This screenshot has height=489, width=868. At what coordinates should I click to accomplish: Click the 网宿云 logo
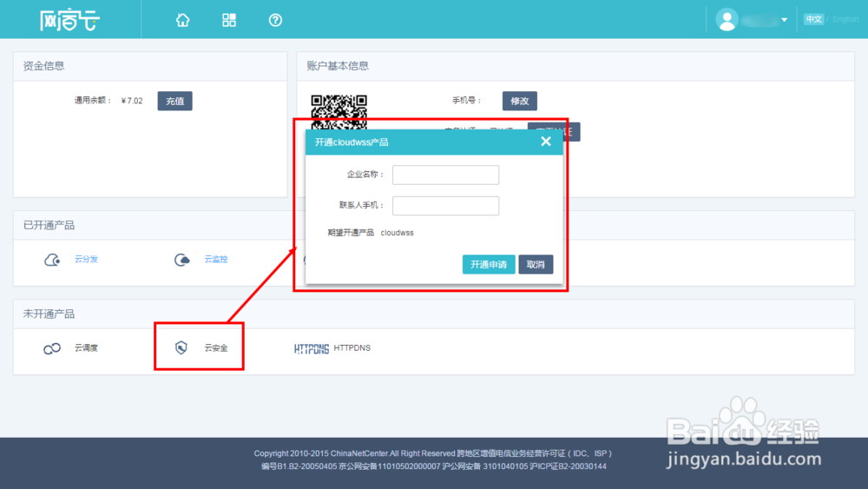pos(69,21)
